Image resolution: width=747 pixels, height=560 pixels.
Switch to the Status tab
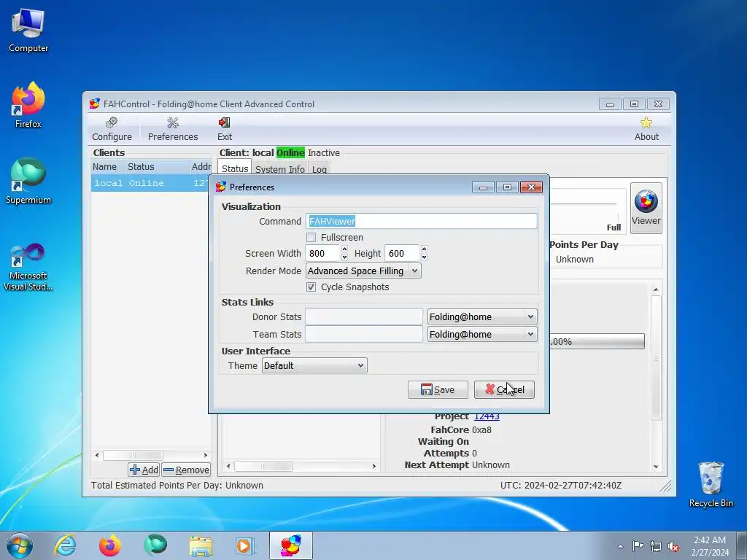(x=234, y=168)
